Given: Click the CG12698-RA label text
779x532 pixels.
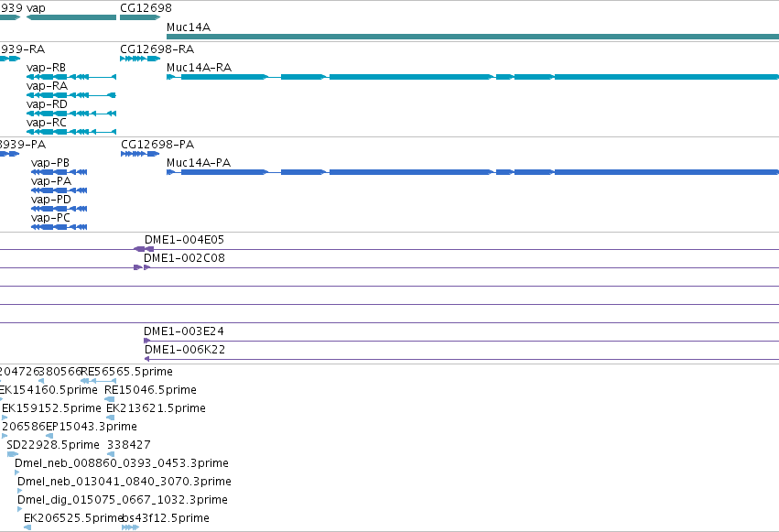Looking at the screenshot, I should [157, 49].
